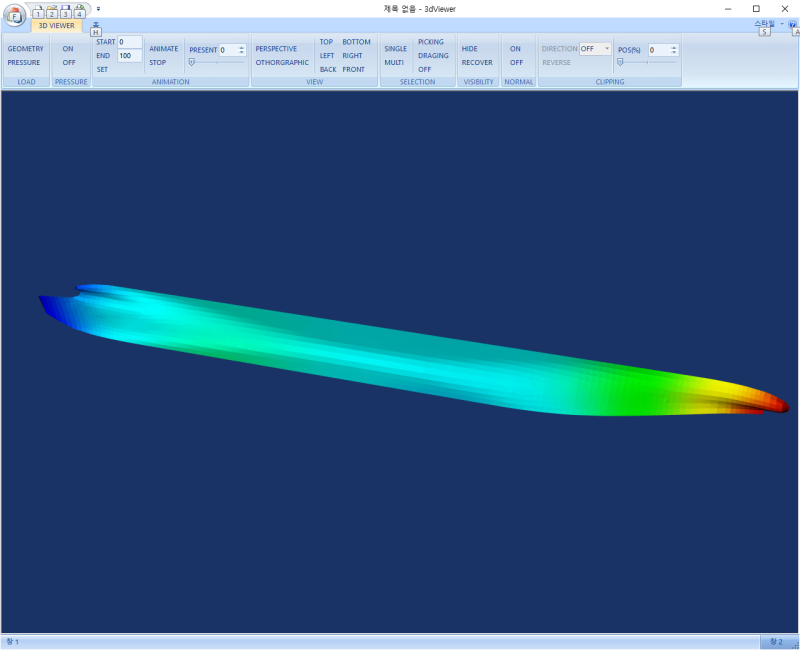Click the START frame input field
800x650 pixels.
point(130,42)
